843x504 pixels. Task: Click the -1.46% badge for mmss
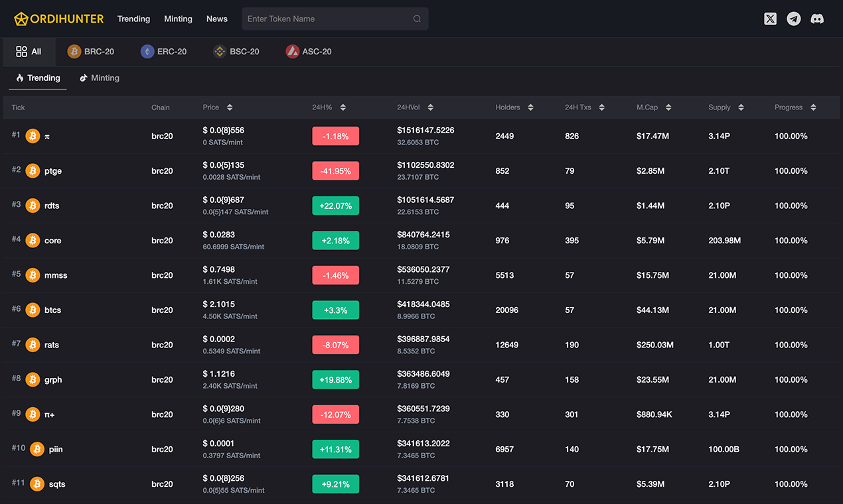[x=335, y=275]
